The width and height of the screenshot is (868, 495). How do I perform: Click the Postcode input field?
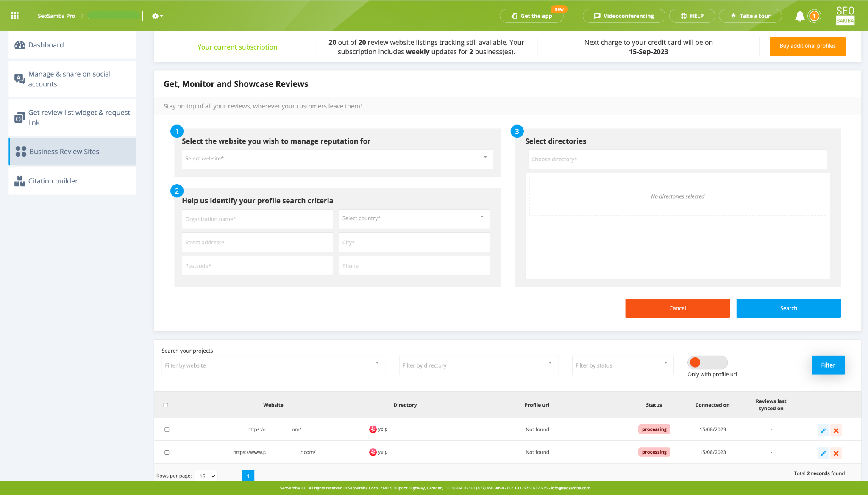(x=257, y=266)
